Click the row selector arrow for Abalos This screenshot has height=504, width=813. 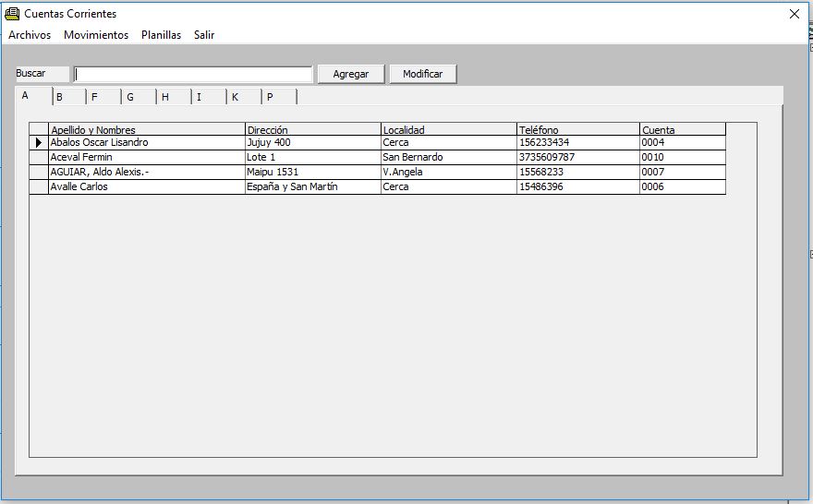click(39, 143)
